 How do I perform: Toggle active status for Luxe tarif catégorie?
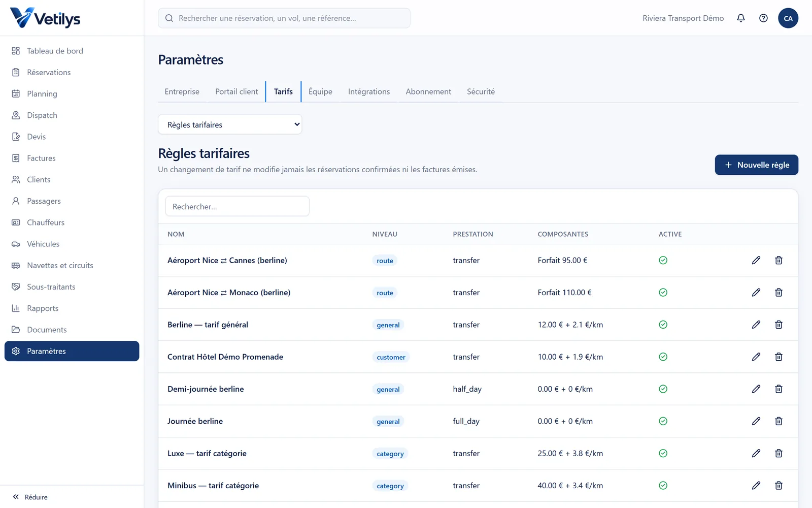pyautogui.click(x=663, y=453)
